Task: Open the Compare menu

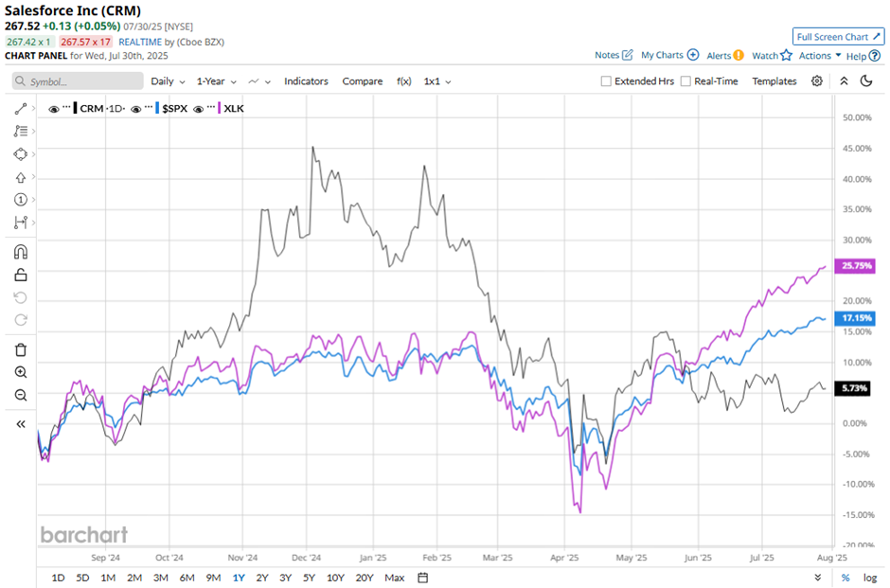Action: tap(362, 81)
